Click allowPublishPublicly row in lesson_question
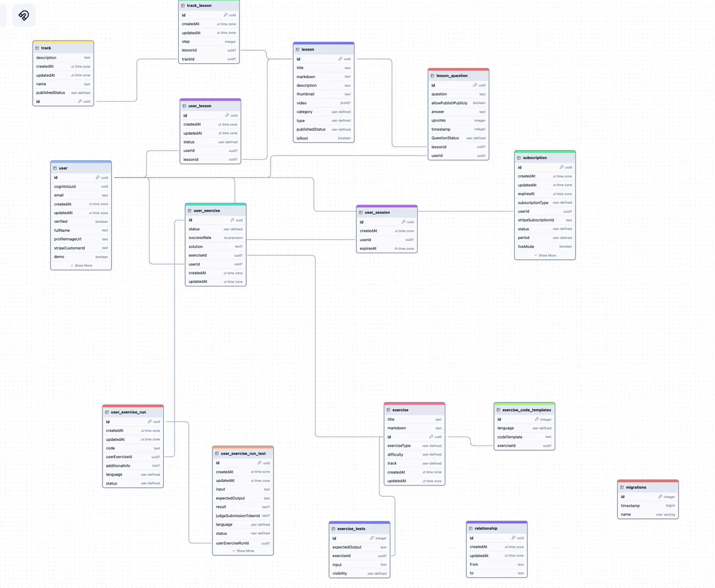This screenshot has width=715, height=588. [458, 103]
